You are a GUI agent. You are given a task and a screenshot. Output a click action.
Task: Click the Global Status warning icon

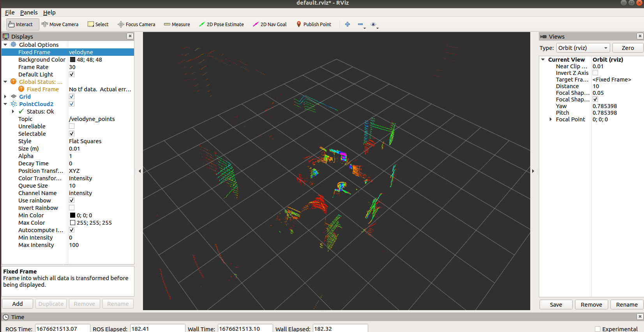[14, 82]
